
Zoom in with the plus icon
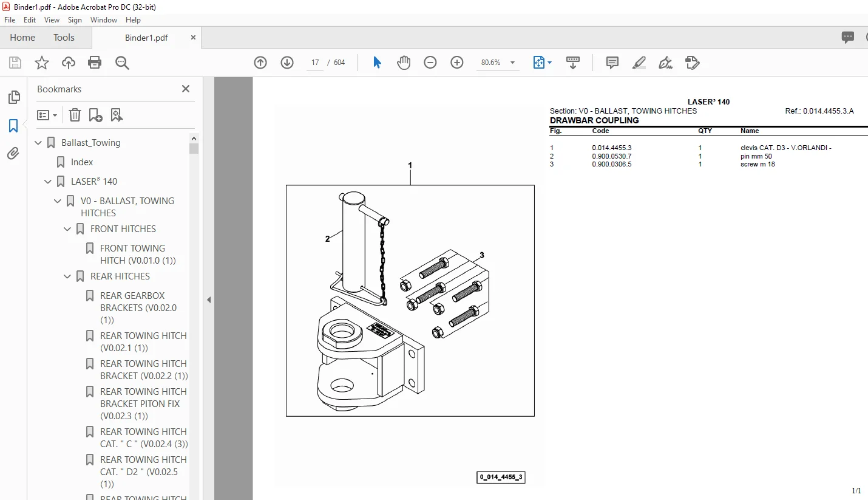pyautogui.click(x=457, y=63)
